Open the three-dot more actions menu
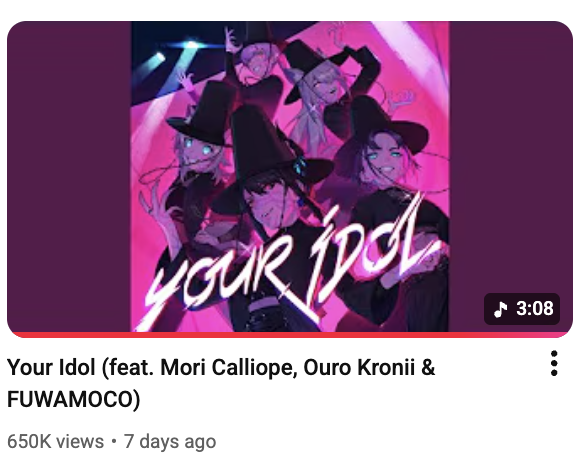Viewport: 574px width, 472px height. 554,363
